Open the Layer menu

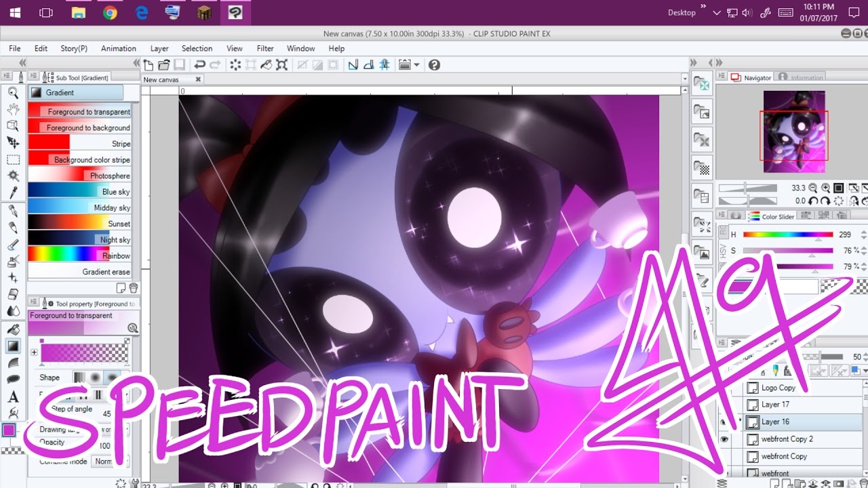coord(159,49)
